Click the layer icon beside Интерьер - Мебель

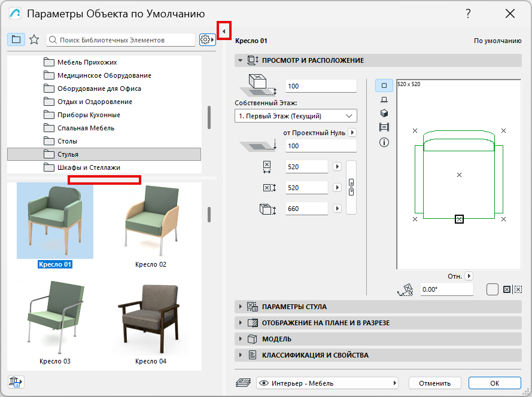tap(244, 383)
